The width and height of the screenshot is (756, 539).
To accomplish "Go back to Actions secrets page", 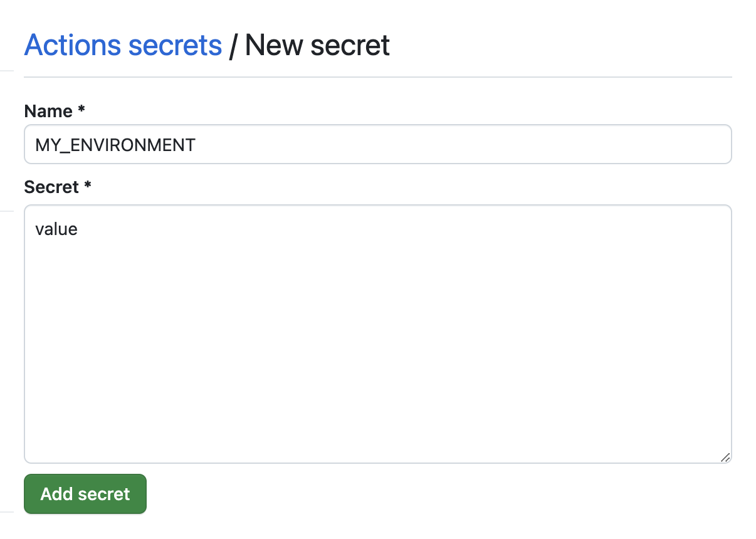I will (123, 45).
